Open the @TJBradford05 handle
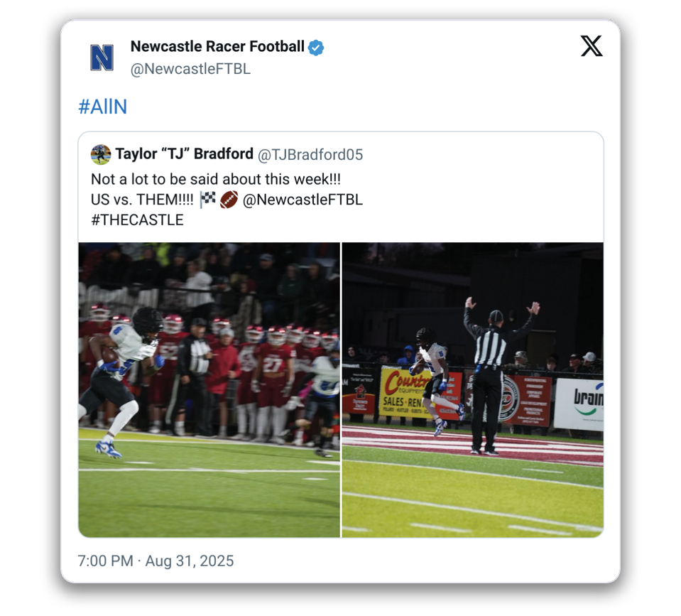 310,155
